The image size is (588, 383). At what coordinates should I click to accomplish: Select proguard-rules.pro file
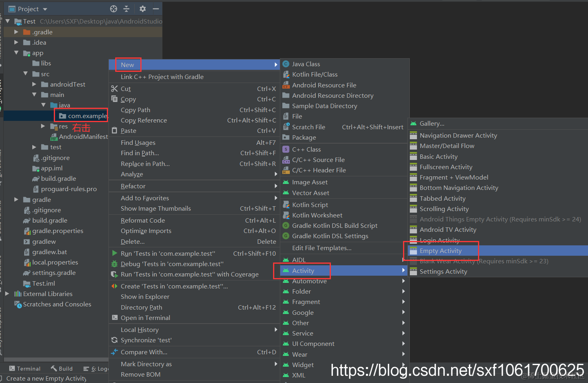(65, 189)
